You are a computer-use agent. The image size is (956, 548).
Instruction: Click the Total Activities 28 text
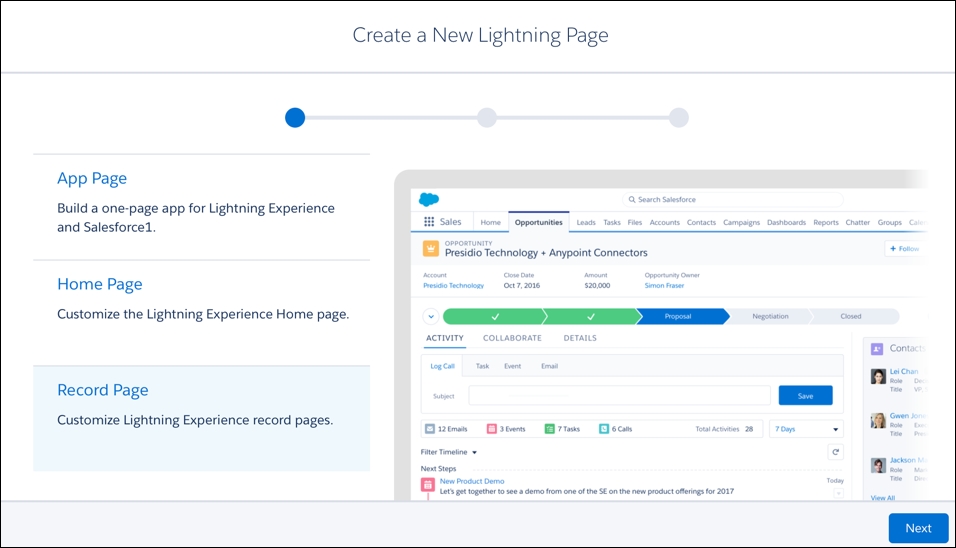tap(724, 429)
